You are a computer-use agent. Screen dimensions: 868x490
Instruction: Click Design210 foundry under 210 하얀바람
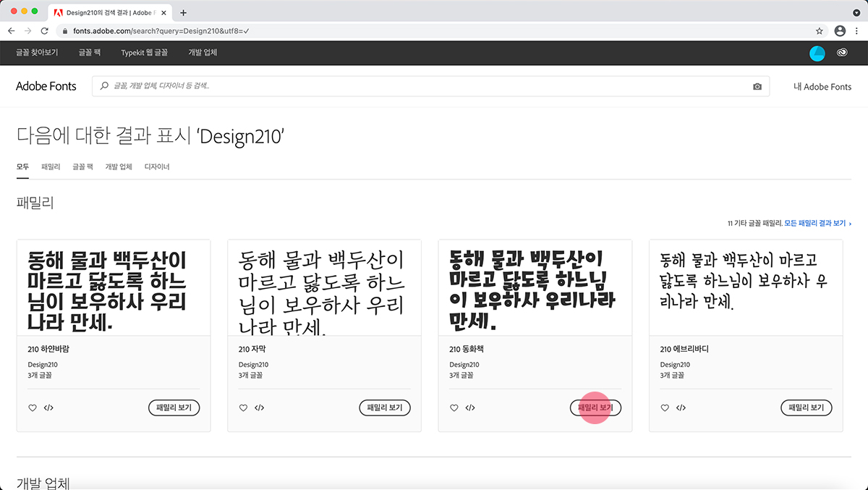tap(43, 365)
